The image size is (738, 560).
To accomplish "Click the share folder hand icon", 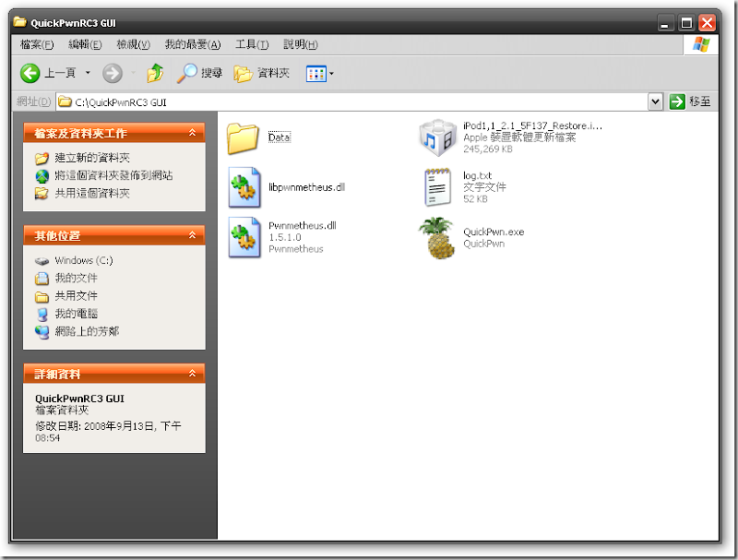I will (x=42, y=194).
